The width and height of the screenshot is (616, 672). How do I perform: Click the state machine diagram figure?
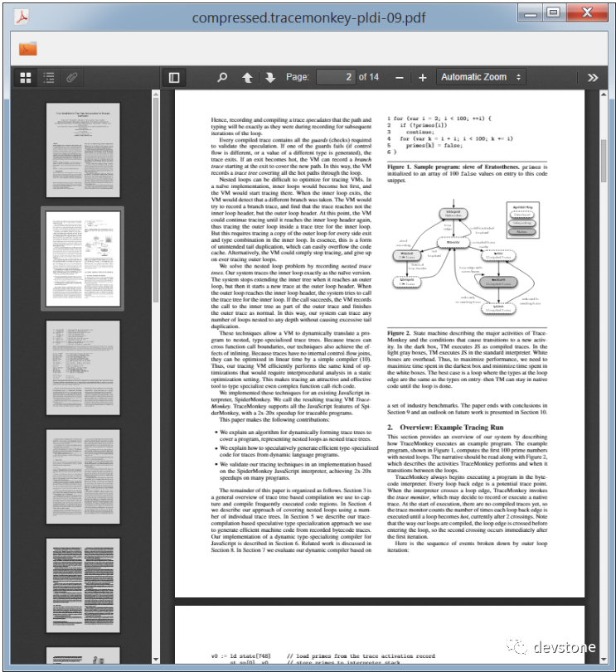click(x=467, y=257)
